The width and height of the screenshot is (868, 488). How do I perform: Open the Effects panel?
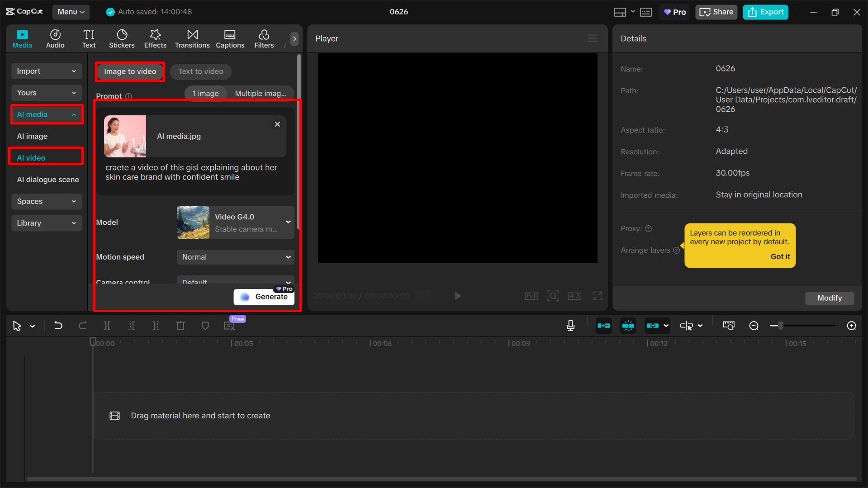click(155, 38)
